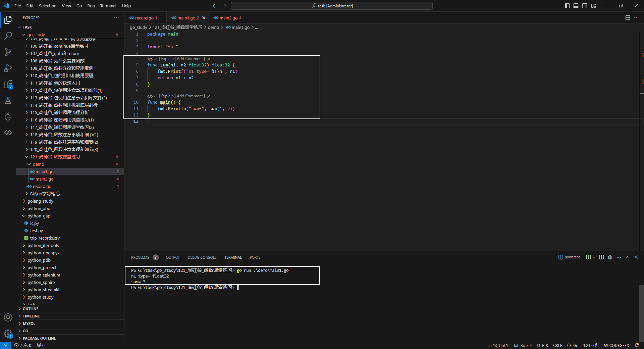Click the terminal vertical scrollbar
The width and height of the screenshot is (644, 349).
[x=641, y=313]
